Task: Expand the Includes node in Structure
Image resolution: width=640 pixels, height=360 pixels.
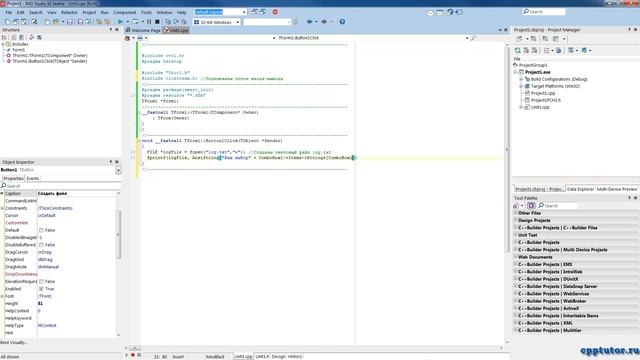Action: pos(3,44)
